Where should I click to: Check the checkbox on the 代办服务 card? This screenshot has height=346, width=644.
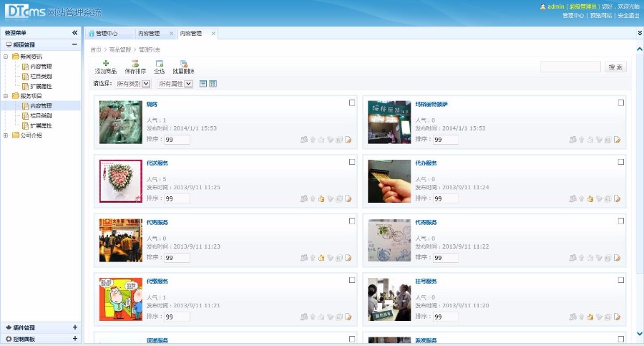[x=621, y=162]
